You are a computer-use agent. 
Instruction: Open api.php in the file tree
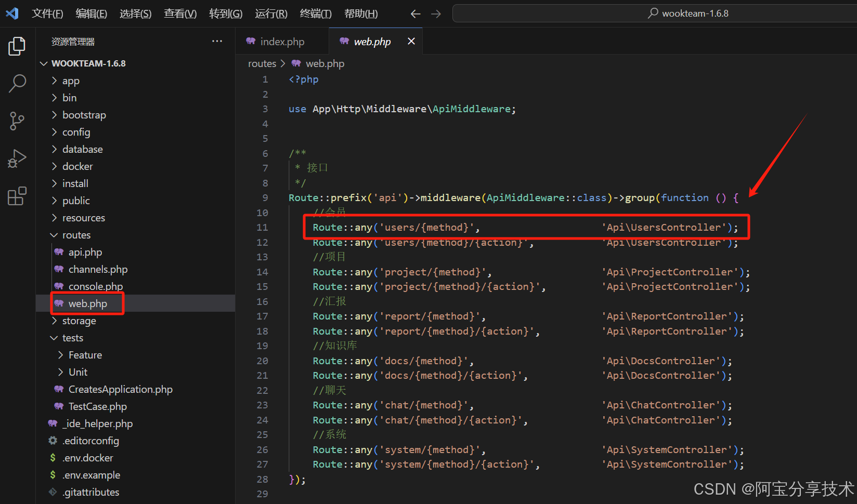[135, 252]
